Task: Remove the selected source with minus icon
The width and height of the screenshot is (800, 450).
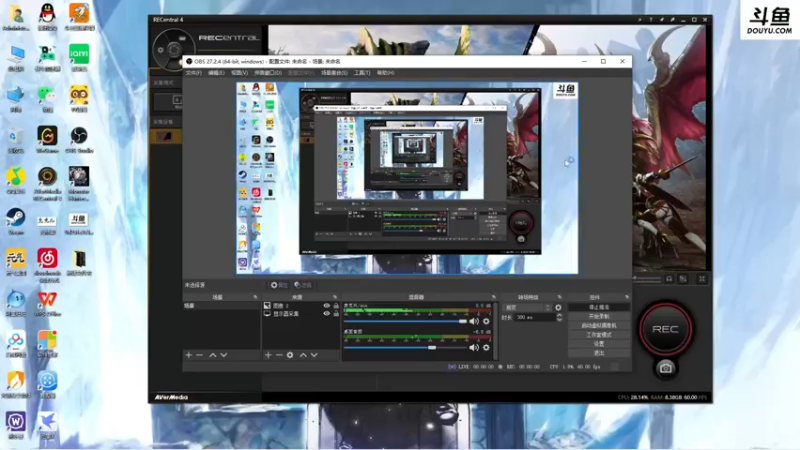Action: [279, 355]
